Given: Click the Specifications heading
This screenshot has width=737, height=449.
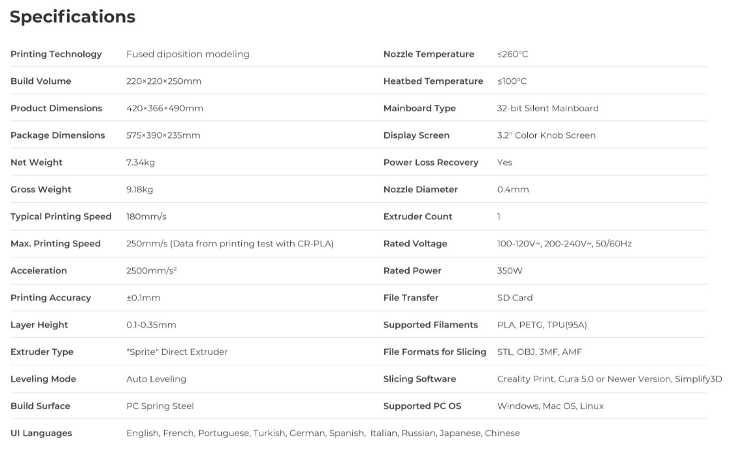Looking at the screenshot, I should [72, 17].
